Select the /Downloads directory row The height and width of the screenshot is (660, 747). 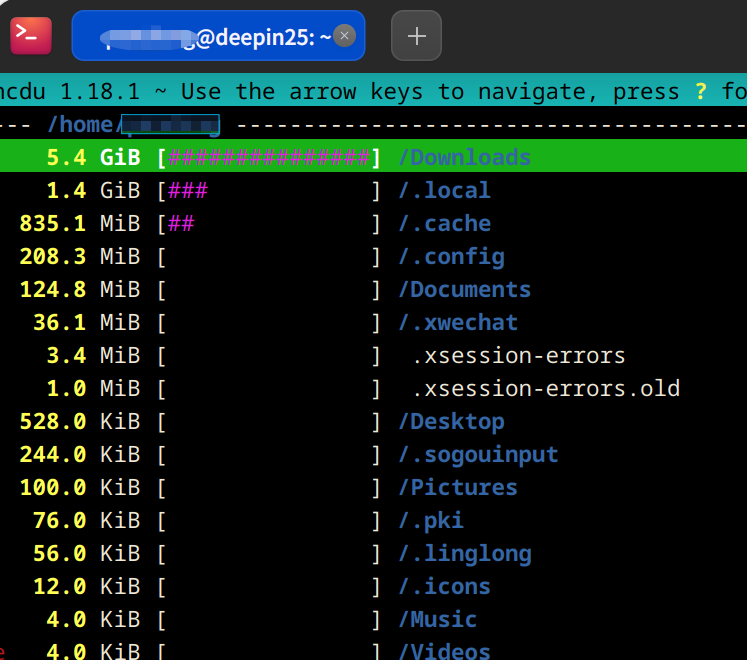374,156
